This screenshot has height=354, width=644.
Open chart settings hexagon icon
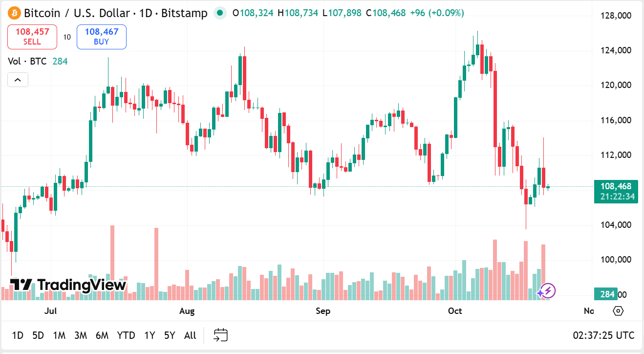tap(618, 311)
